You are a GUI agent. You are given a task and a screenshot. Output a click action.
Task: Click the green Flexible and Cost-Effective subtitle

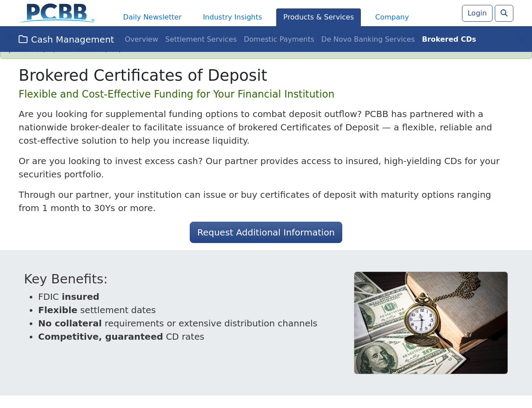coord(176,94)
